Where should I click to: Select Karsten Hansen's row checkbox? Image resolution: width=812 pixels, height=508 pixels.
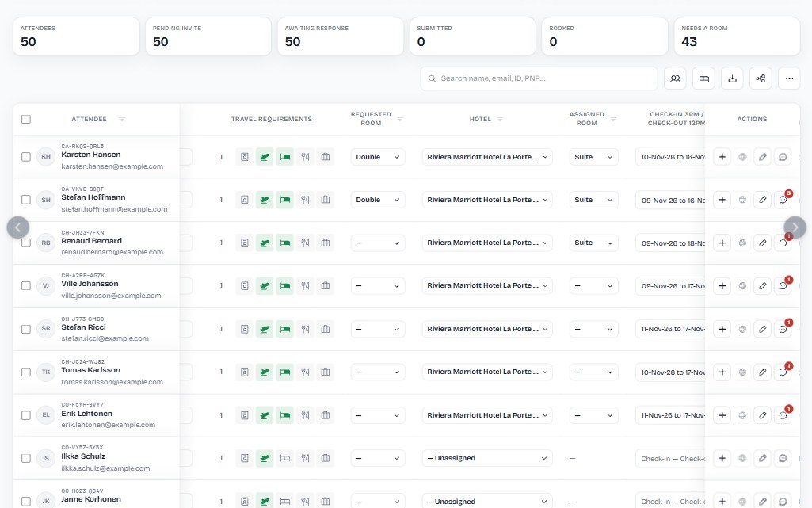click(x=26, y=157)
